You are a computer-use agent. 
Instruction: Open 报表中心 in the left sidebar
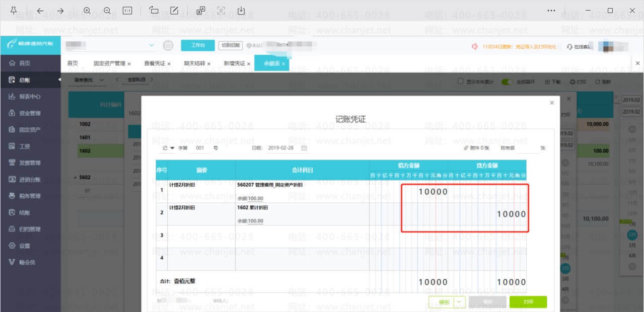[x=30, y=96]
